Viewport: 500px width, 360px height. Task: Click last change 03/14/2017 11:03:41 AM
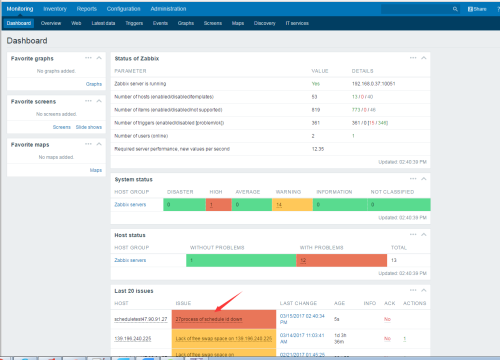302,338
